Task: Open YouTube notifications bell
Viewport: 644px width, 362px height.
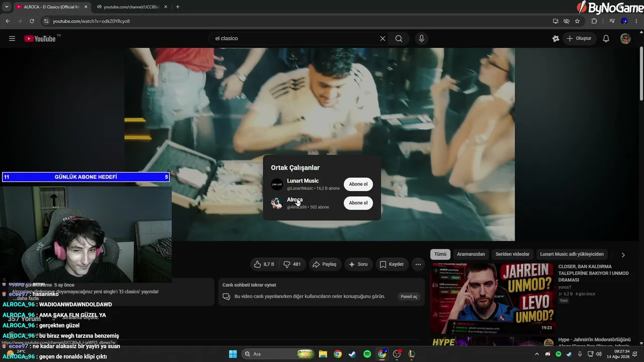Action: 606,39
